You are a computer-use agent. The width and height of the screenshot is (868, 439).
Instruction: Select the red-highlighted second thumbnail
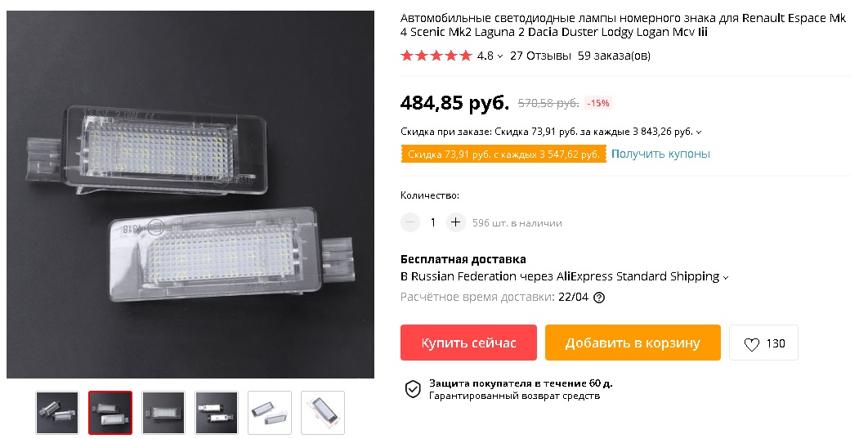click(x=110, y=413)
